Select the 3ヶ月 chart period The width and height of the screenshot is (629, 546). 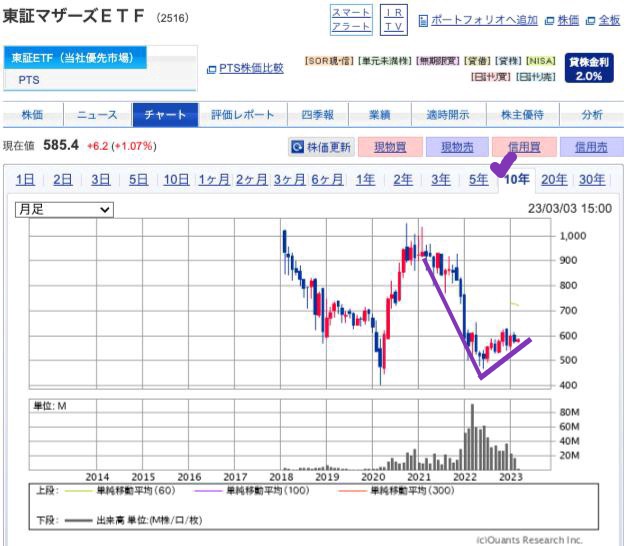(290, 180)
